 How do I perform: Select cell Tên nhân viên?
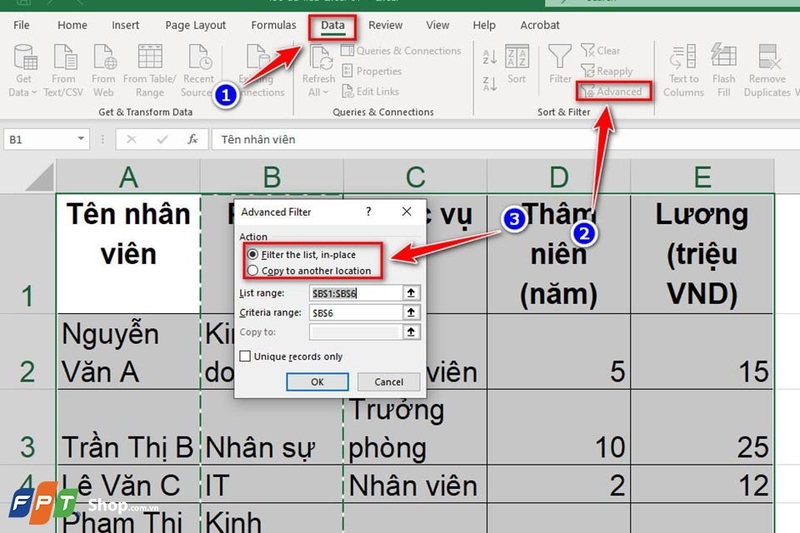click(128, 253)
